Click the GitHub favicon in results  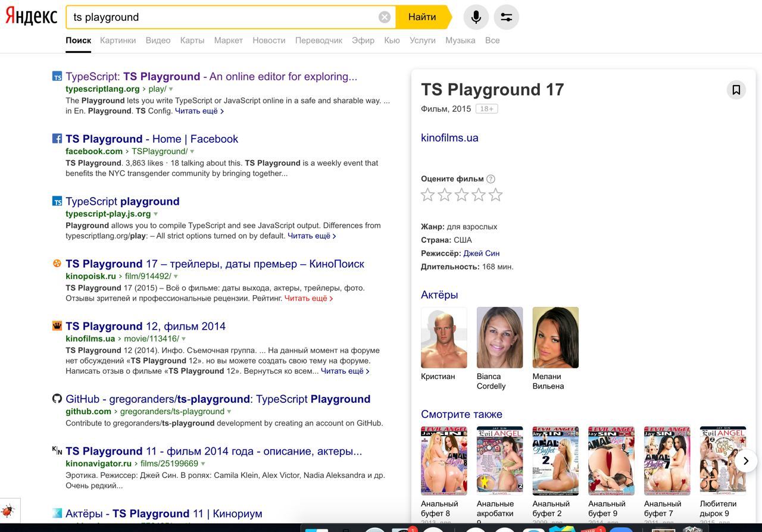point(57,399)
